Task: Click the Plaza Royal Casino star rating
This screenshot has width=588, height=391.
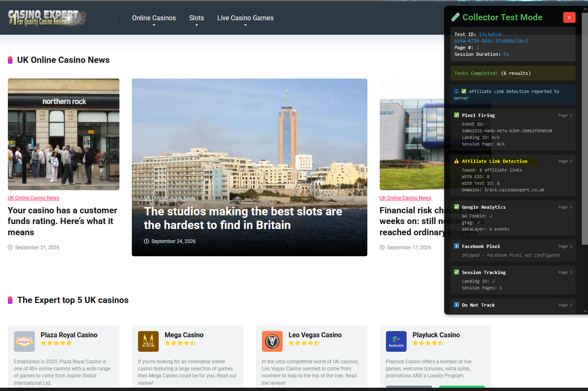Action: tap(56, 343)
